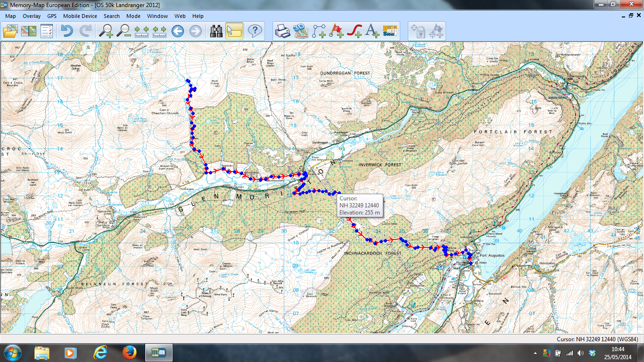Open the Windows Start menu
644x362 pixels.
12,353
